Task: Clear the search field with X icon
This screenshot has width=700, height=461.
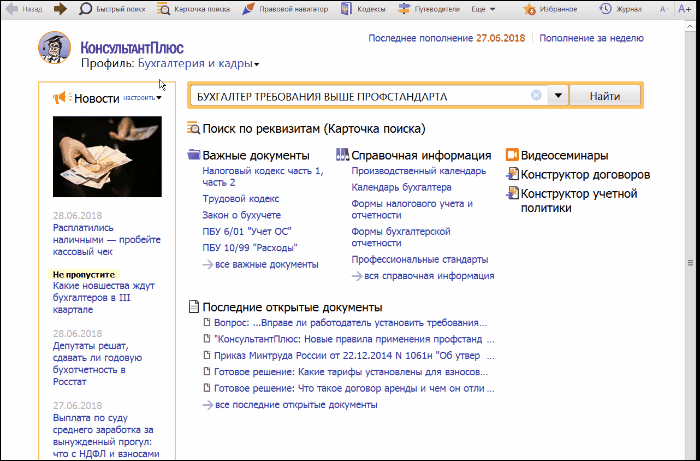Action: [536, 95]
